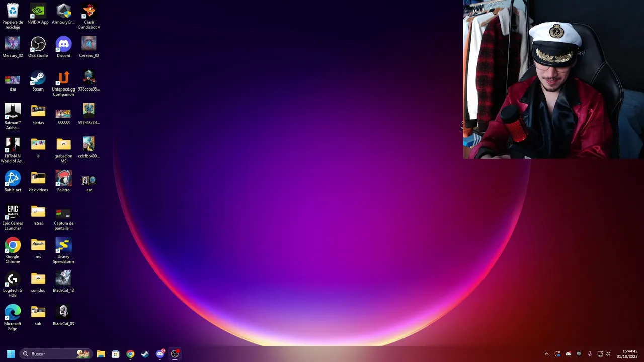Select the ArmouryCrate desktop shortcut
644x362 pixels.
(x=63, y=14)
